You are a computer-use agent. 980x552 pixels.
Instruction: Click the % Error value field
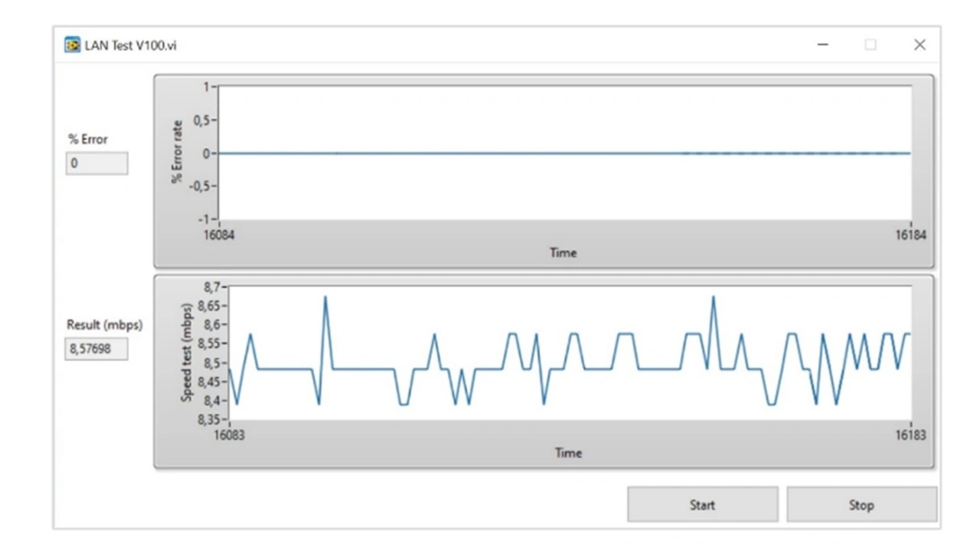[x=96, y=163]
